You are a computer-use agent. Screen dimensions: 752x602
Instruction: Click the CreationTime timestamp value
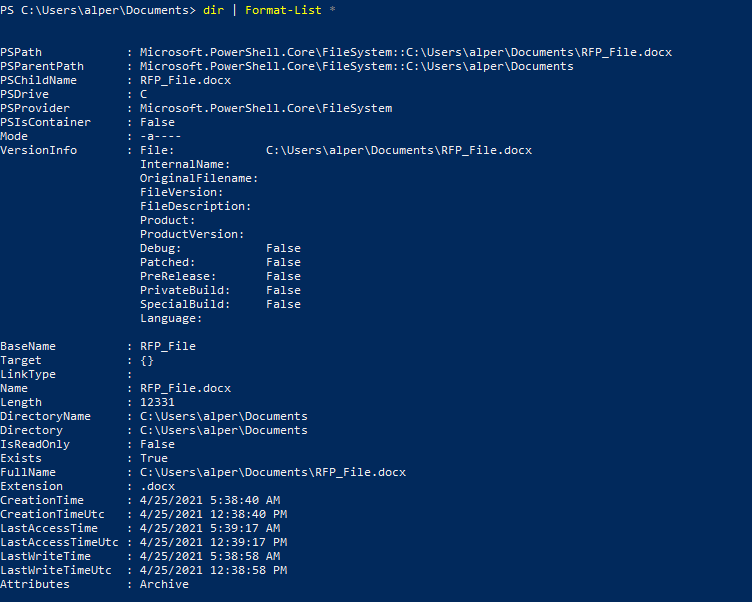point(210,500)
